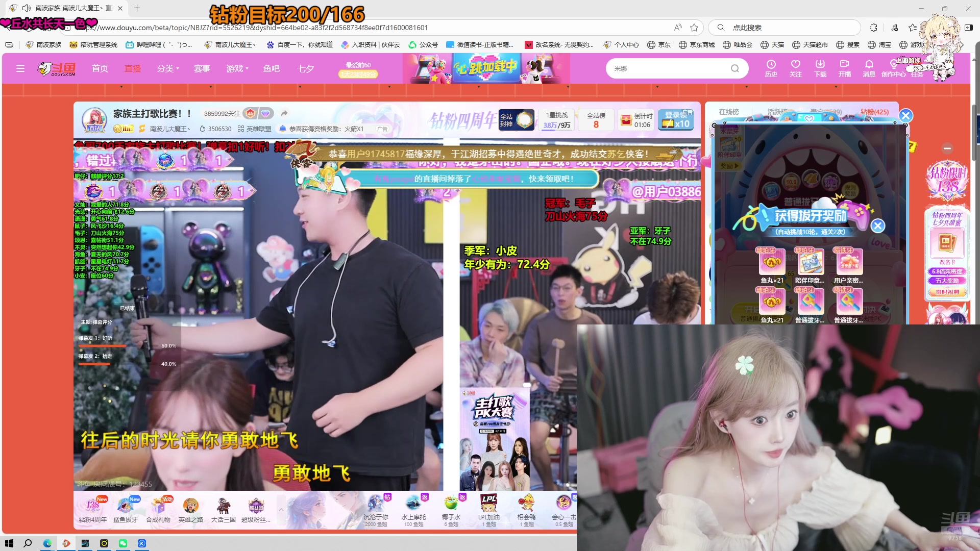Screen dimensions: 980x551
Task: Select the 椰子水 gift
Action: 451,510
